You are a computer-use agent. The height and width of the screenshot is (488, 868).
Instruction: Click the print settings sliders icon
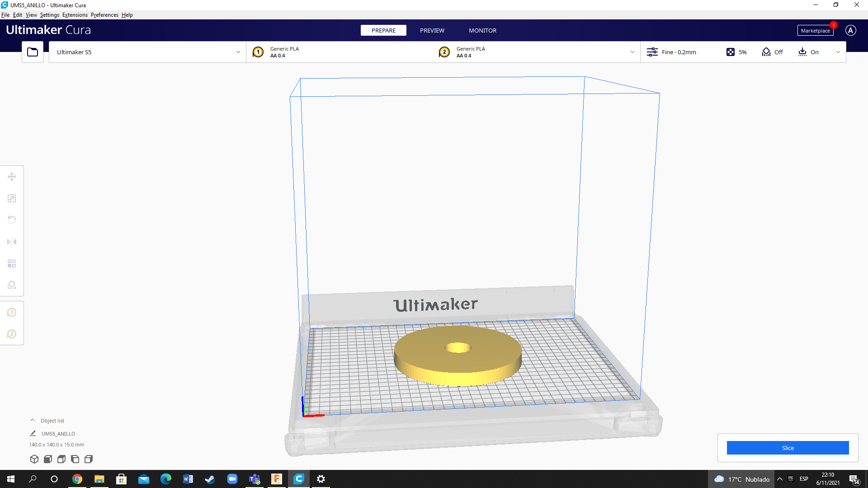pos(652,52)
